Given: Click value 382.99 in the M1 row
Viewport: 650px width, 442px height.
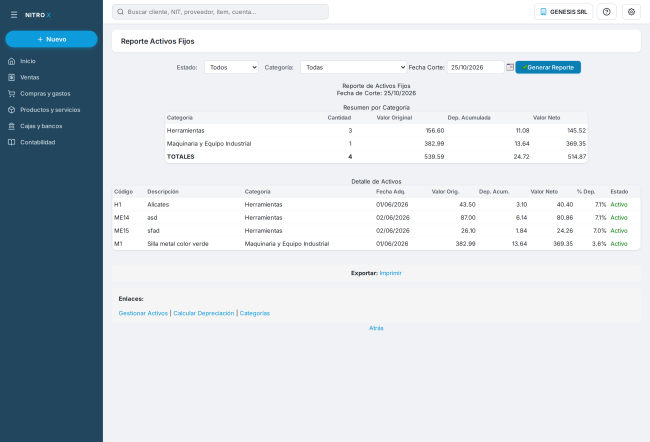Looking at the screenshot, I should [465, 244].
